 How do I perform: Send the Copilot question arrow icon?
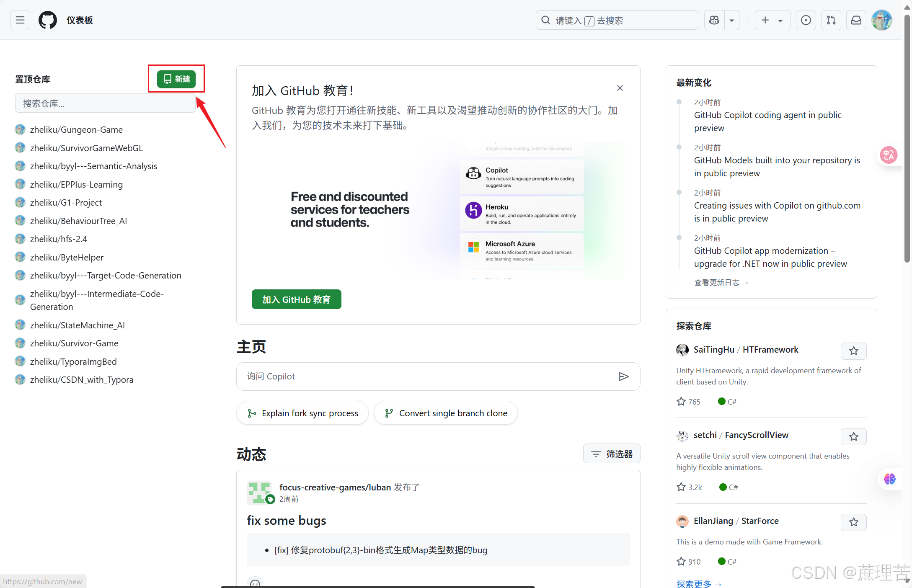click(623, 377)
